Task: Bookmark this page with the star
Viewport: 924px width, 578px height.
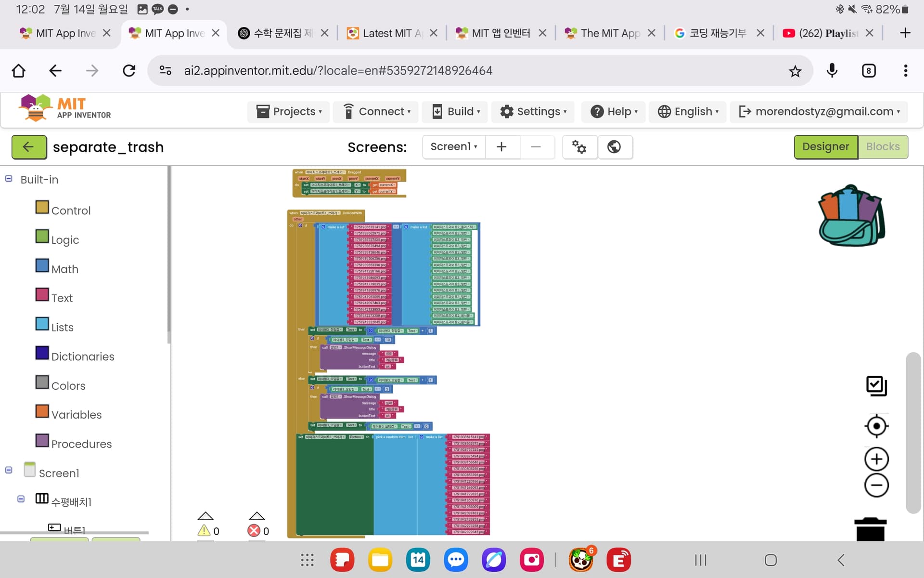Action: (x=795, y=71)
